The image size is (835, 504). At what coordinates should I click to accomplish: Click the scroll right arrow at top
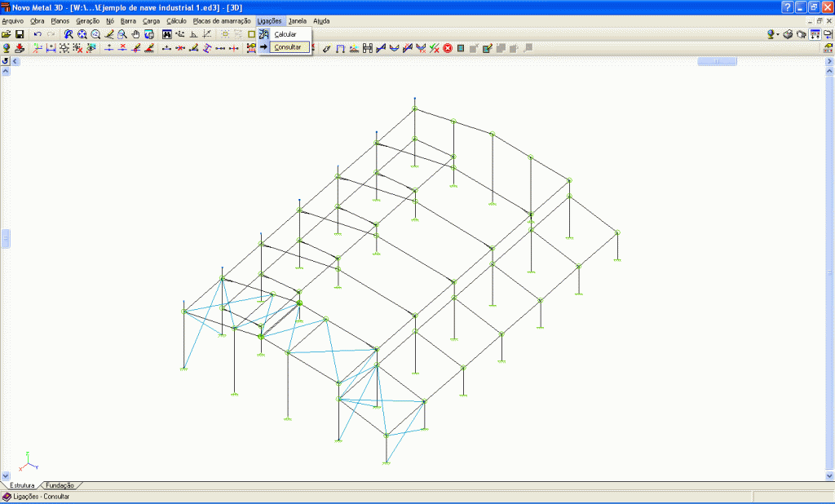click(829, 61)
